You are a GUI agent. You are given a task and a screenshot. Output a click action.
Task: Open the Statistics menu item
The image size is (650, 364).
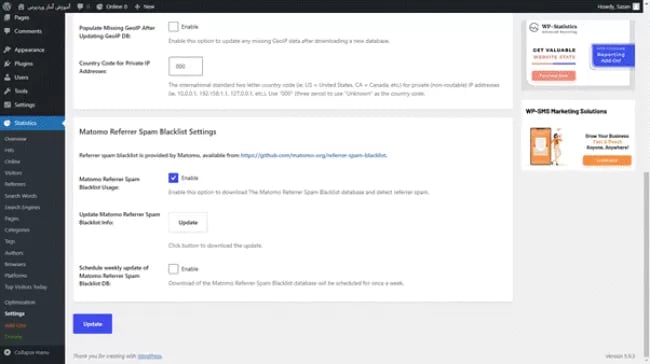(32, 123)
